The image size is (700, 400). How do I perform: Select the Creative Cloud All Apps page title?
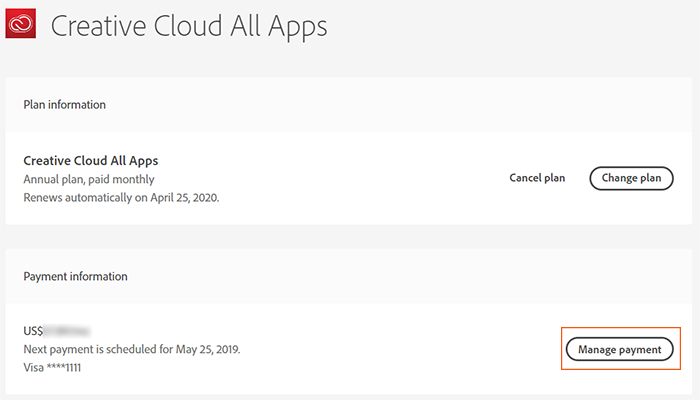coord(189,26)
